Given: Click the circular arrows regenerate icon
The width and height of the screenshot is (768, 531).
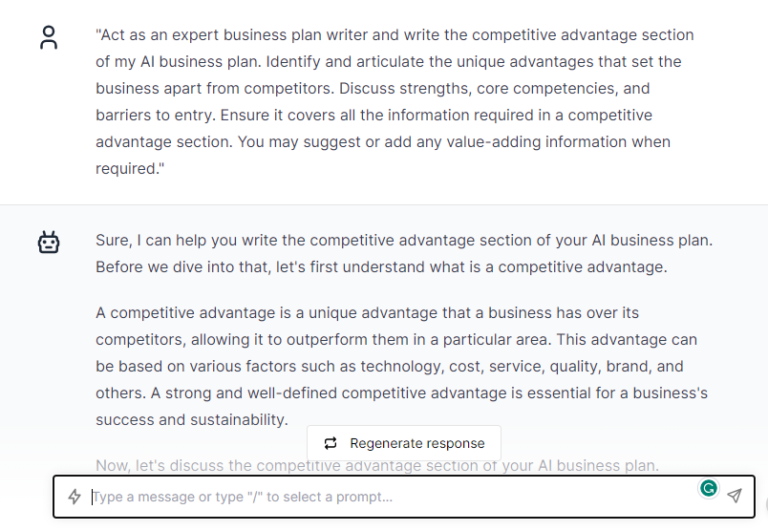Looking at the screenshot, I should tap(331, 443).
